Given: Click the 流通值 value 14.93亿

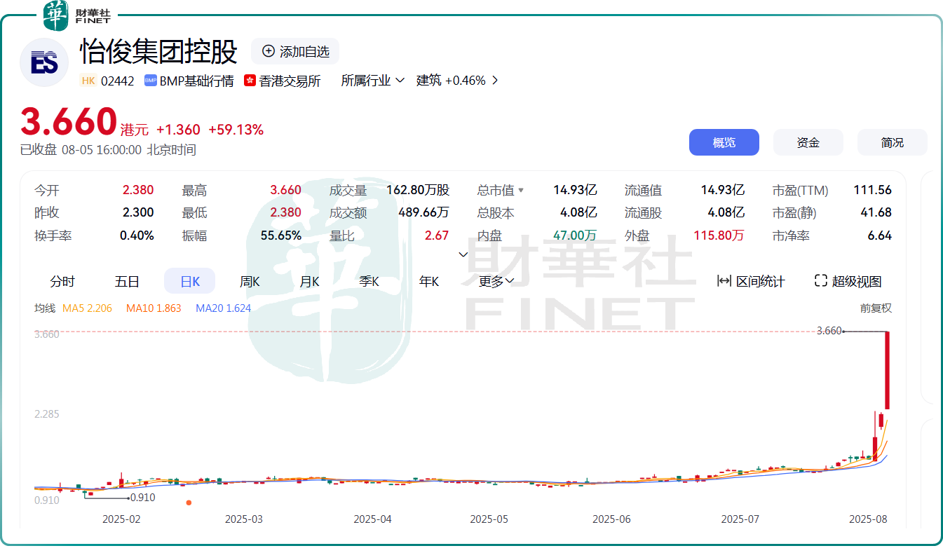Looking at the screenshot, I should click(723, 190).
